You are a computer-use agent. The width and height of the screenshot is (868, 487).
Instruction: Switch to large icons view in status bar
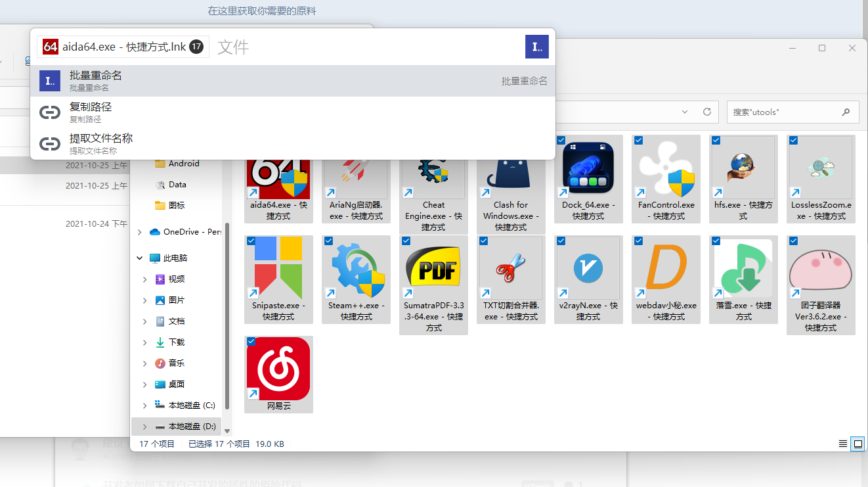(857, 444)
